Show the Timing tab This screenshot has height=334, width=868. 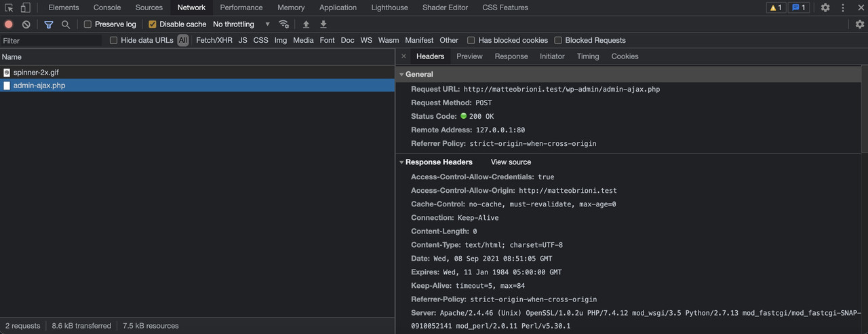(588, 56)
